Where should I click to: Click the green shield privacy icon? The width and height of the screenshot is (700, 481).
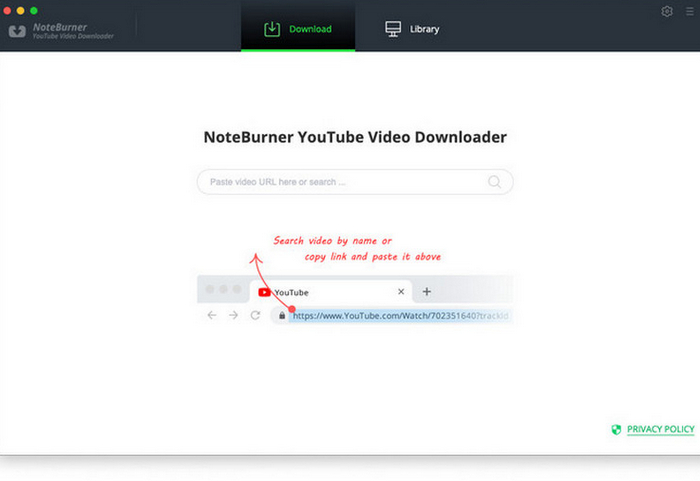(x=616, y=430)
